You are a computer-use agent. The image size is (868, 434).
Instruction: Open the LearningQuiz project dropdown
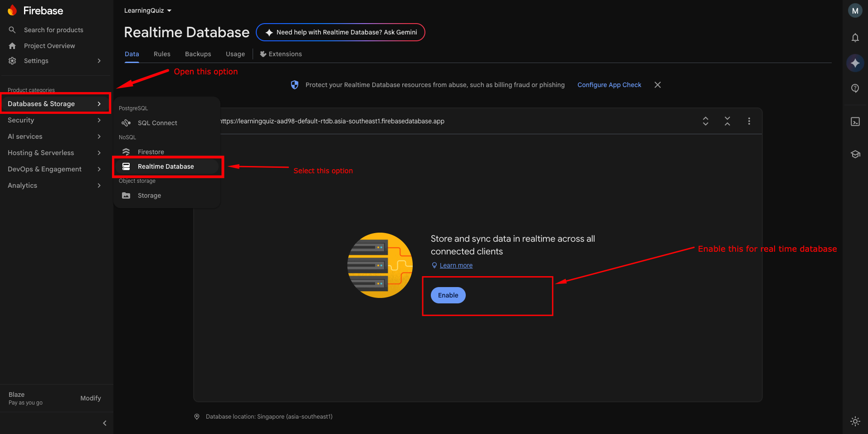(148, 10)
